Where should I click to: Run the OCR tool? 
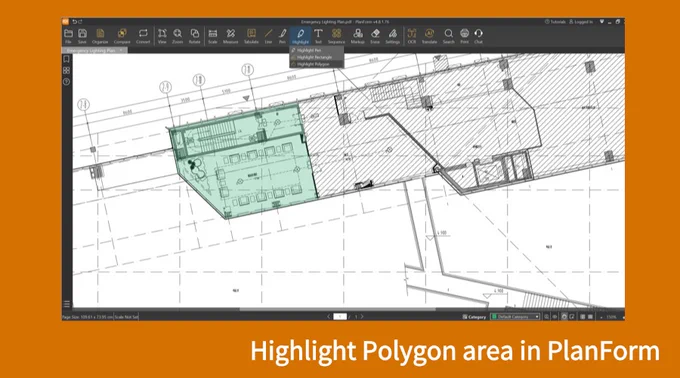click(412, 36)
